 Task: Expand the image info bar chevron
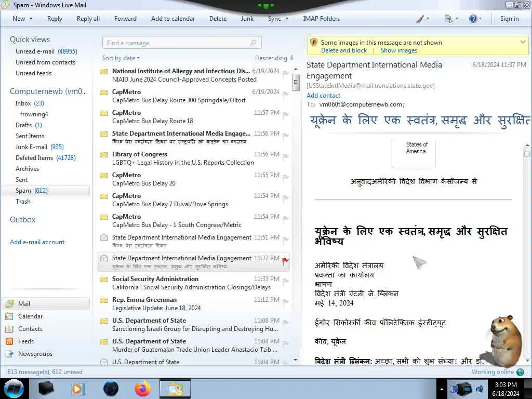523,42
